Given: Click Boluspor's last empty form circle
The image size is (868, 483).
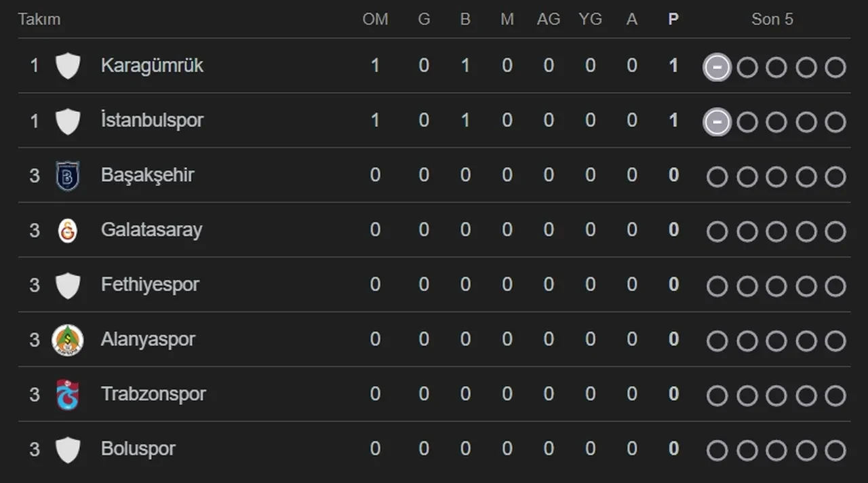Looking at the screenshot, I should coord(835,450).
